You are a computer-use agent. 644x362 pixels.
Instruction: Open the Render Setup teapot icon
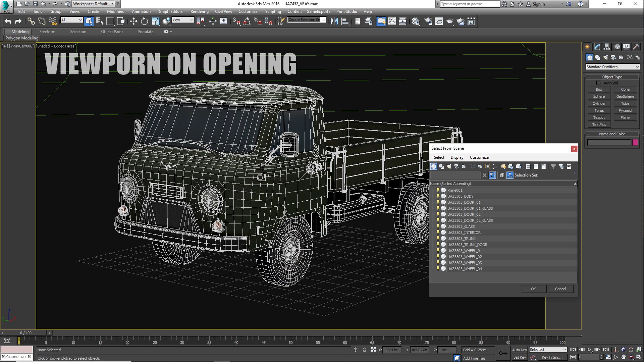click(428, 21)
